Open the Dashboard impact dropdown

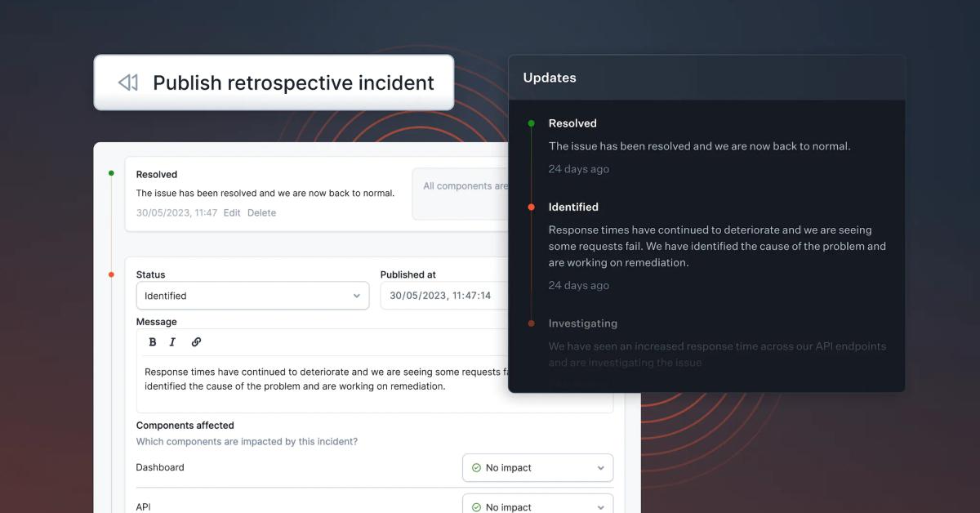pyautogui.click(x=537, y=467)
